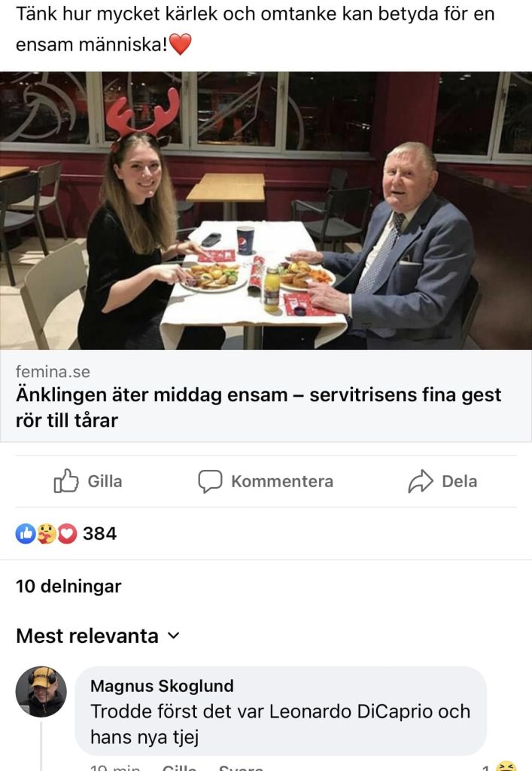This screenshot has height=771, width=532.
Task: Click the Gilla thumbs-up icon
Action: [65, 481]
